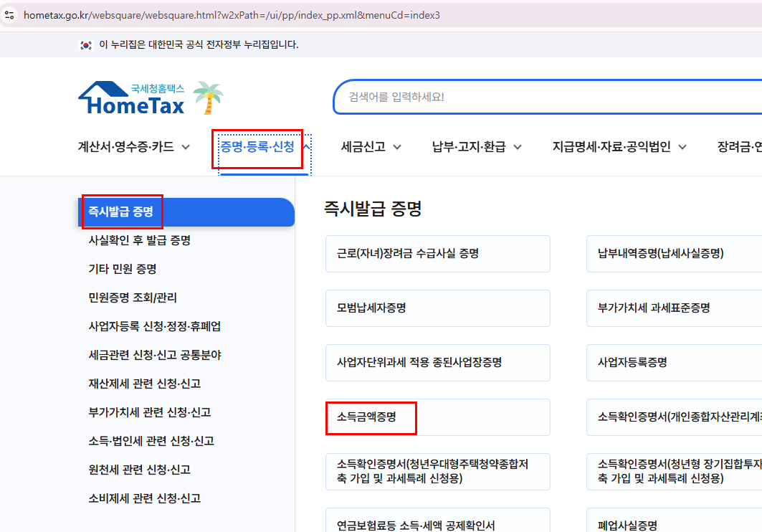Click the Korean flag icon in banner

click(86, 45)
